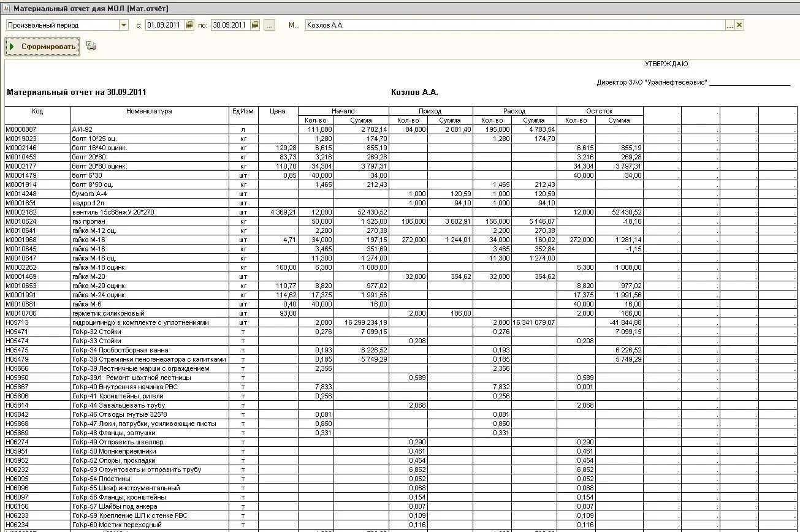The width and height of the screenshot is (800, 532).
Task: Select the Расход column group header
Action: (514, 111)
